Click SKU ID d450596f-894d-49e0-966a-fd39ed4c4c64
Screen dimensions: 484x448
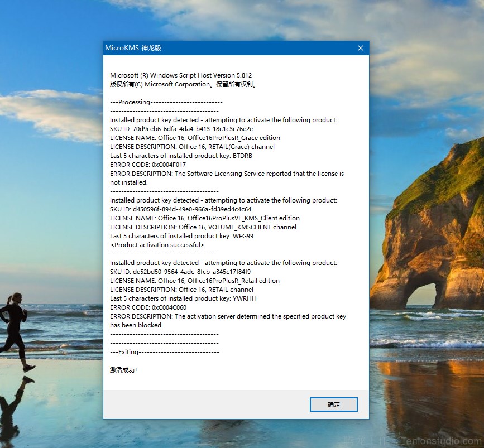180,209
